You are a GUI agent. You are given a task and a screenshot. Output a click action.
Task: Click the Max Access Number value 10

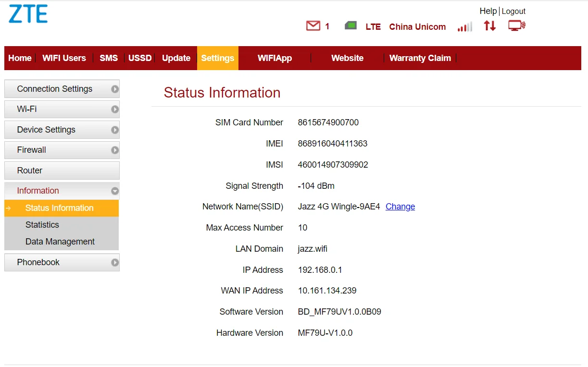[x=302, y=228]
